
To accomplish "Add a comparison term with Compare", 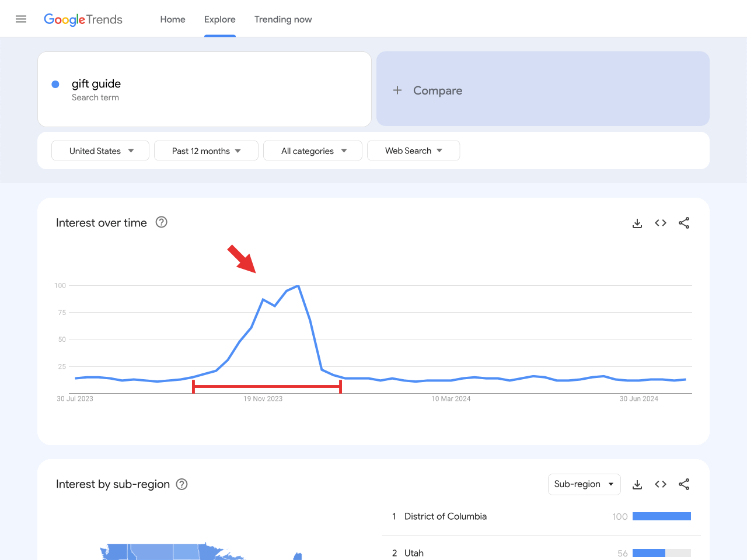I will pyautogui.click(x=543, y=90).
